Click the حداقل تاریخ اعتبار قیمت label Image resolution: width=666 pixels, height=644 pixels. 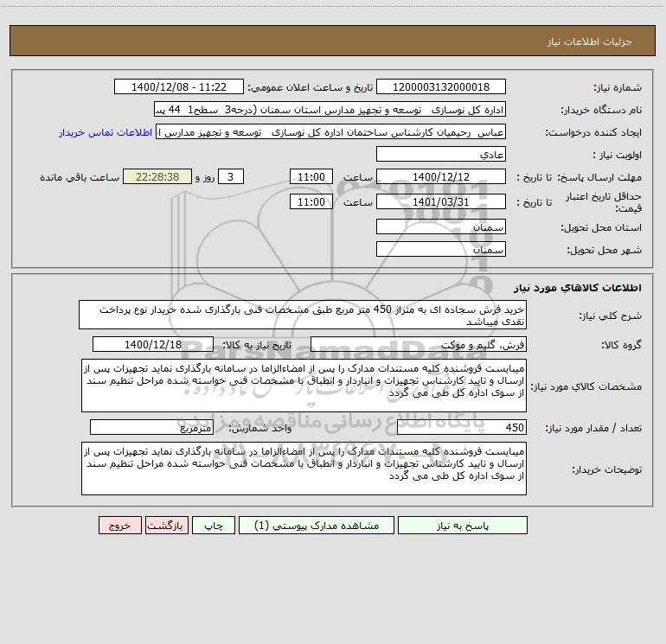click(x=603, y=202)
